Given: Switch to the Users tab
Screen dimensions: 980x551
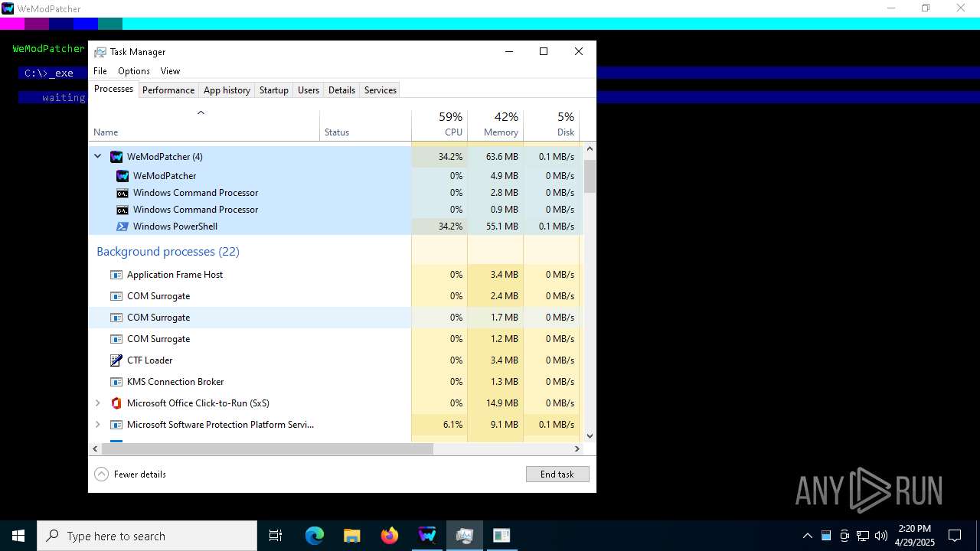Looking at the screenshot, I should [309, 90].
